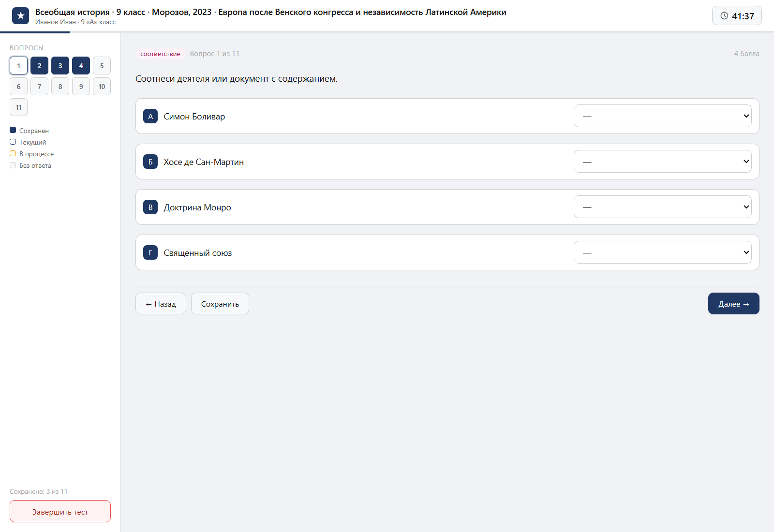The image size is (774, 532).
Task: Click the В процессе legend color marker
Action: tap(13, 153)
